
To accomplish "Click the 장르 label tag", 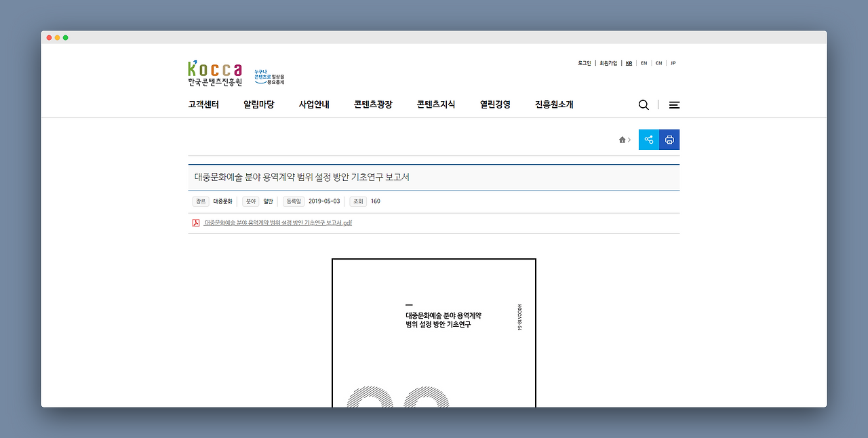I will 200,201.
